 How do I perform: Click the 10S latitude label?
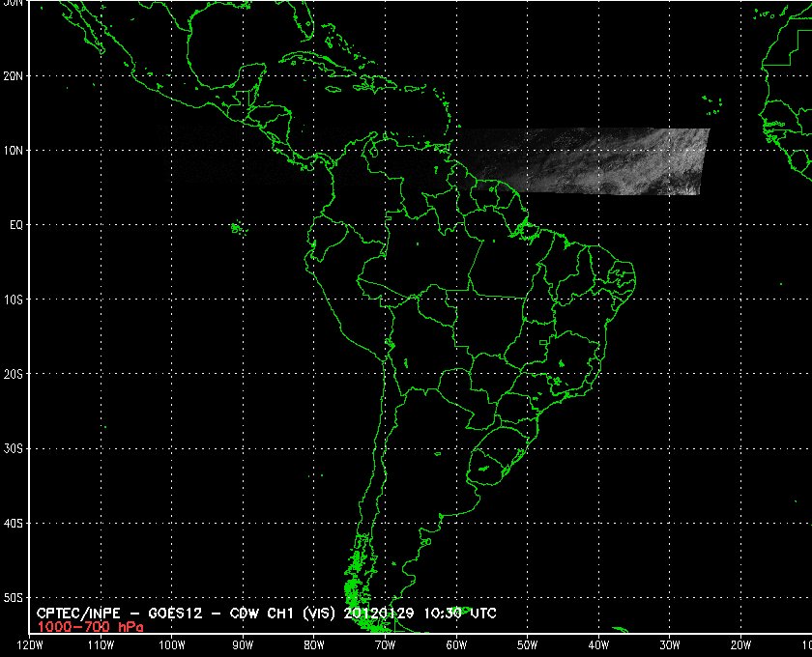coord(14,300)
